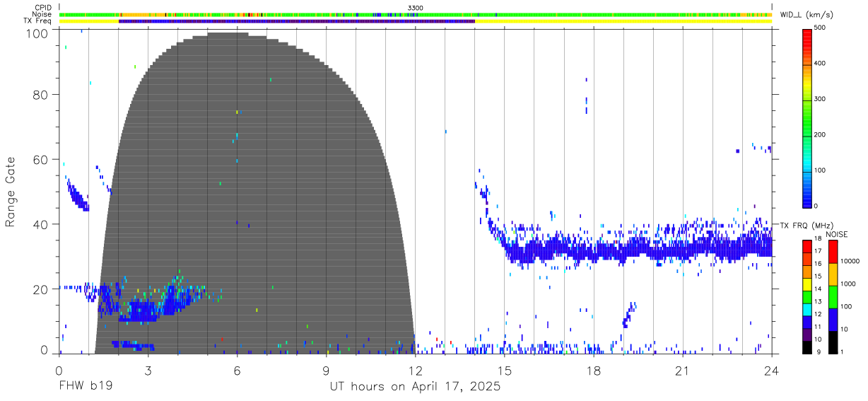This screenshot has width=868, height=401.
Task: Click the 18 label on the TX FRQ scale
Action: 817,239
